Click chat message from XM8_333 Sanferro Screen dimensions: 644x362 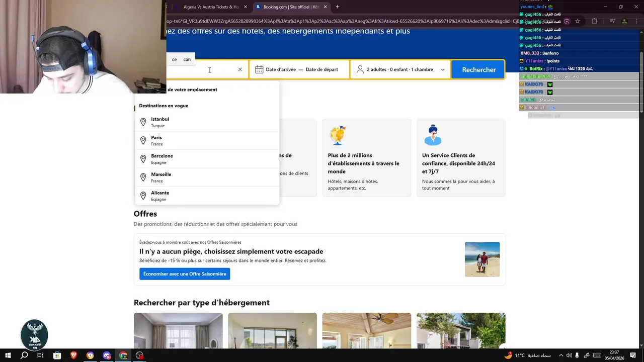pyautogui.click(x=539, y=53)
